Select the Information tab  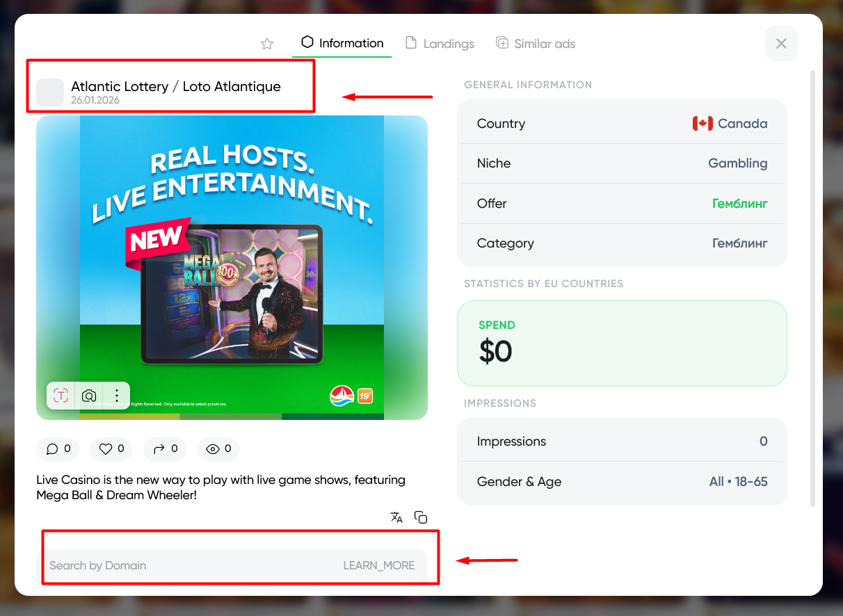point(342,43)
